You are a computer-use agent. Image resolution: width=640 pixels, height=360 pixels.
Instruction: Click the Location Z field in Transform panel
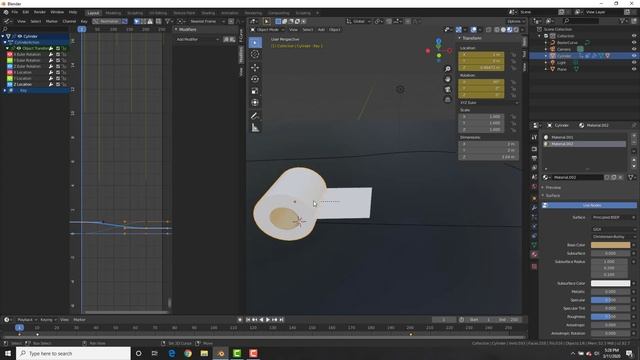[x=481, y=68]
